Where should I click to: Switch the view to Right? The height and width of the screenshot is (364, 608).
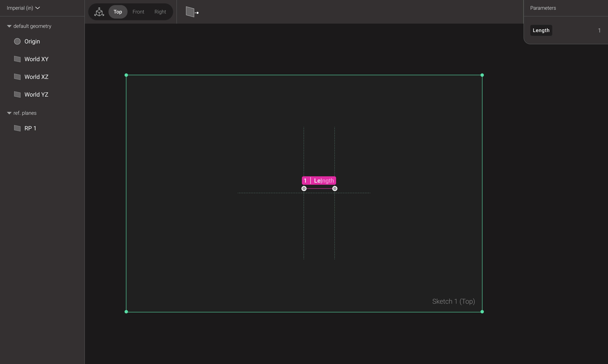pos(160,12)
